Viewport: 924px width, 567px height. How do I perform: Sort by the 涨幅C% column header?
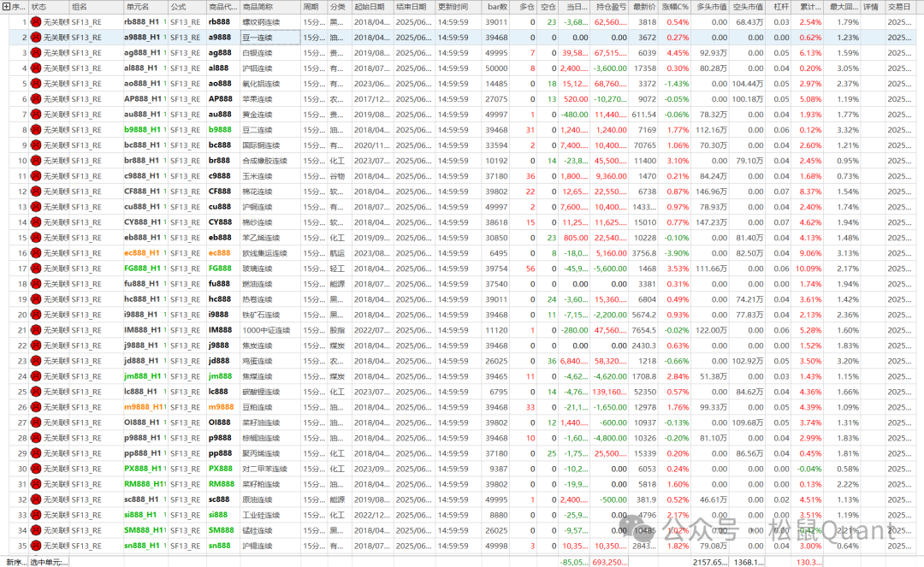[674, 6]
